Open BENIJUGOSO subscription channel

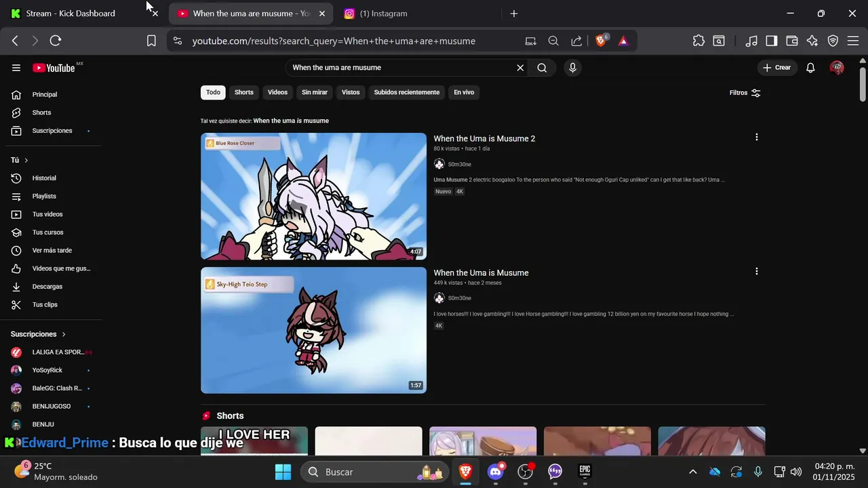pyautogui.click(x=53, y=407)
